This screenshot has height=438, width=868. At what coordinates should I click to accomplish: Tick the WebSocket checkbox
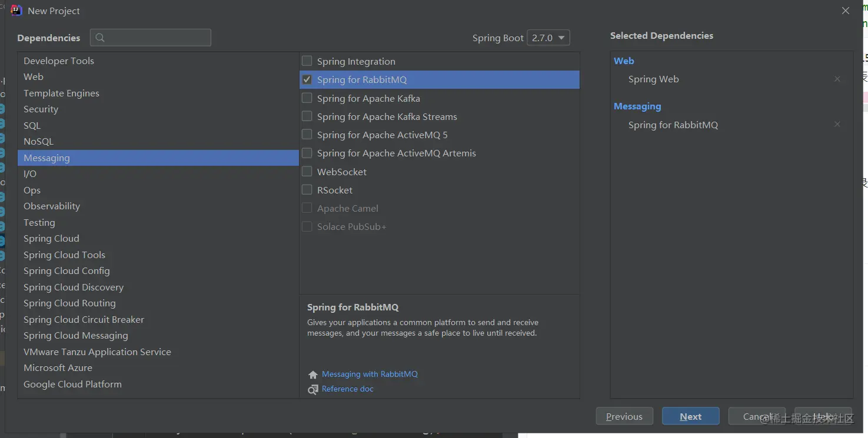pos(307,171)
